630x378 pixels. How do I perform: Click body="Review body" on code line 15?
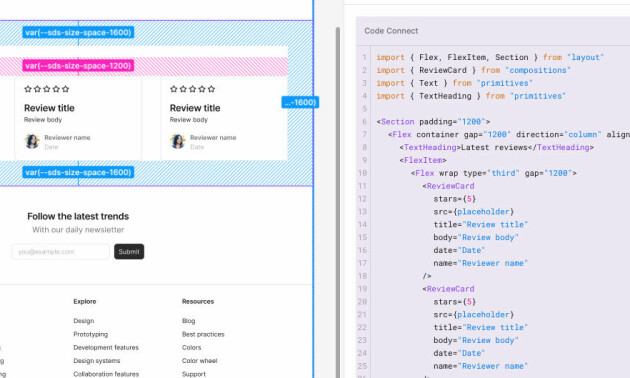[476, 237]
